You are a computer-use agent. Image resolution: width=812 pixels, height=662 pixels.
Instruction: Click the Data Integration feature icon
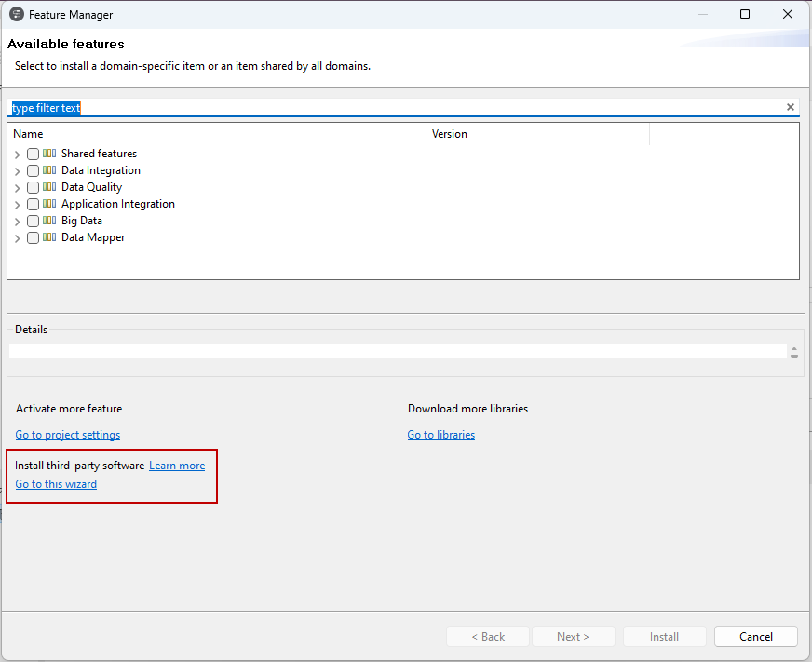[47, 170]
